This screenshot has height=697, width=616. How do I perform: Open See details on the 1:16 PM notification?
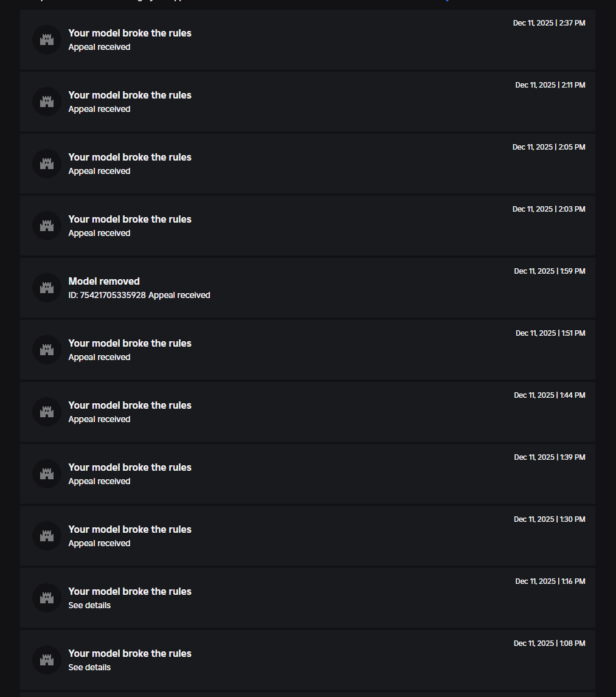pos(89,605)
